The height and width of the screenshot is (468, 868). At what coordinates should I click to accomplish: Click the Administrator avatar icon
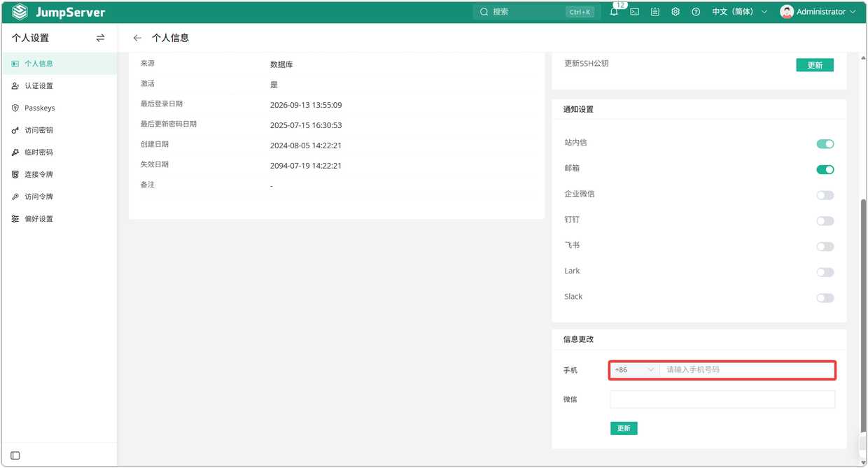tap(787, 12)
